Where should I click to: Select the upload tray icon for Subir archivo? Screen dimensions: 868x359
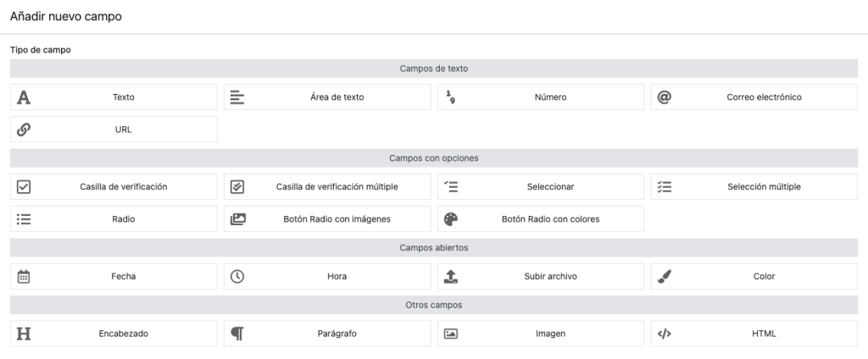pos(451,277)
